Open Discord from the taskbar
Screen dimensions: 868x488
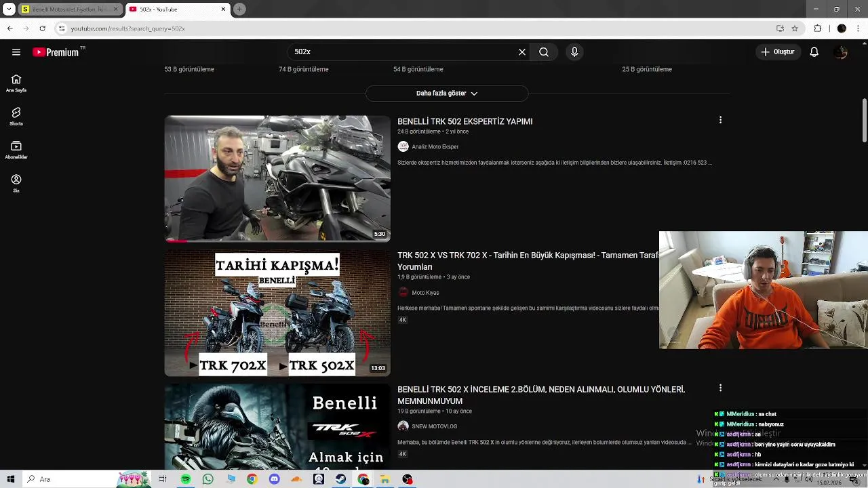click(274, 479)
